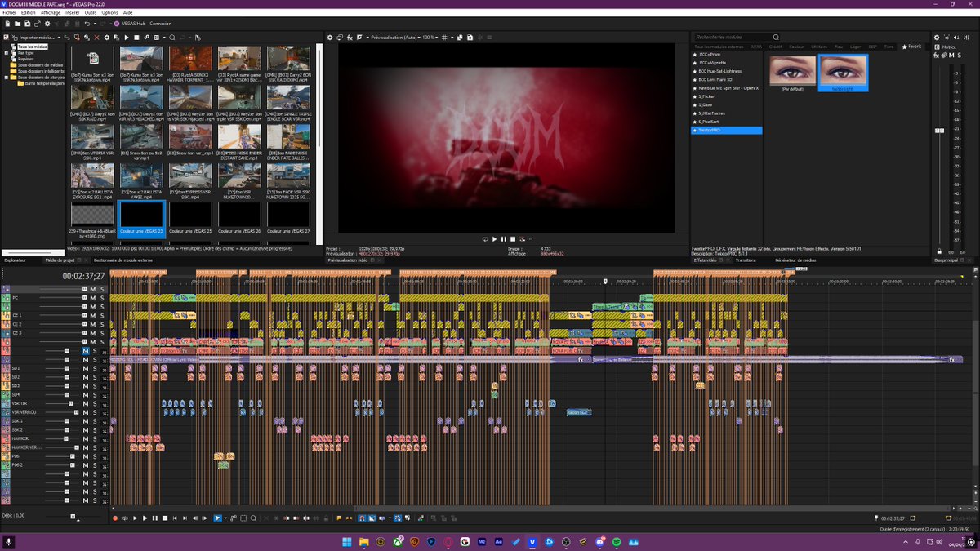Solo the PC track

pyautogui.click(x=102, y=297)
